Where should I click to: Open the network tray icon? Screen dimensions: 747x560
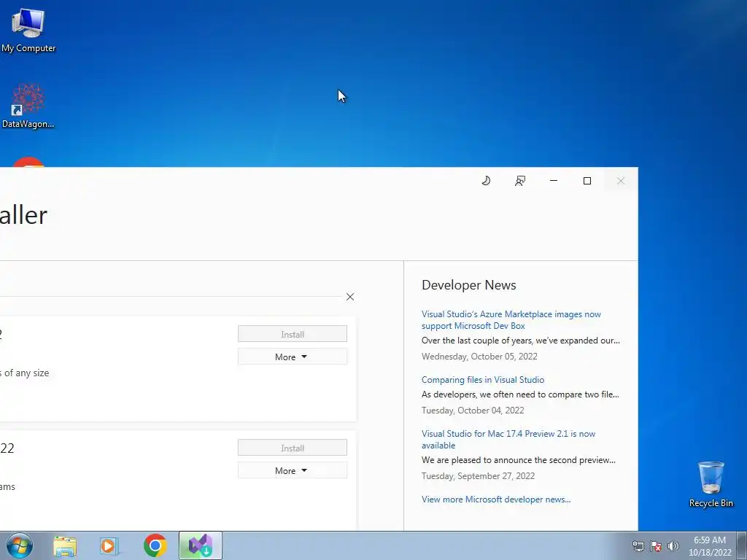638,546
